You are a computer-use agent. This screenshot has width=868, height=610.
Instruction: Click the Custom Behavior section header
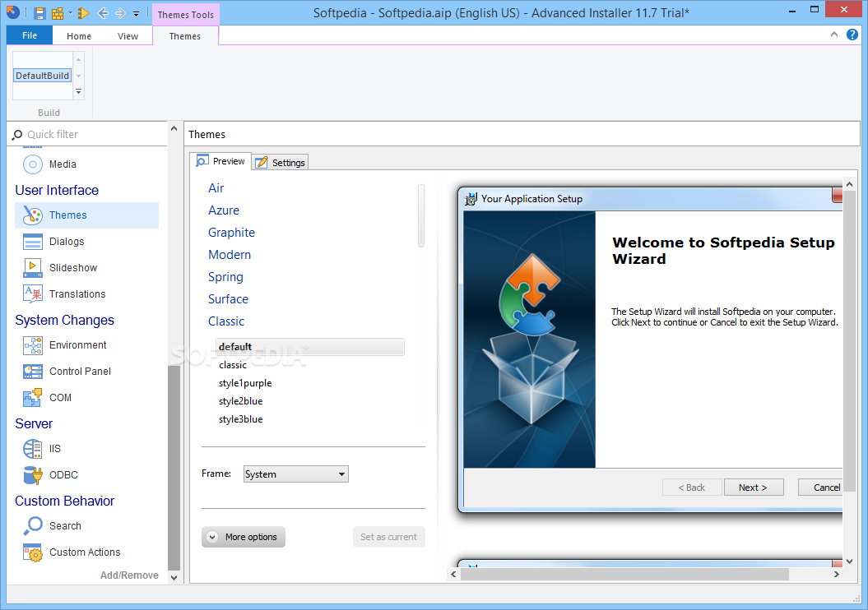pyautogui.click(x=64, y=501)
